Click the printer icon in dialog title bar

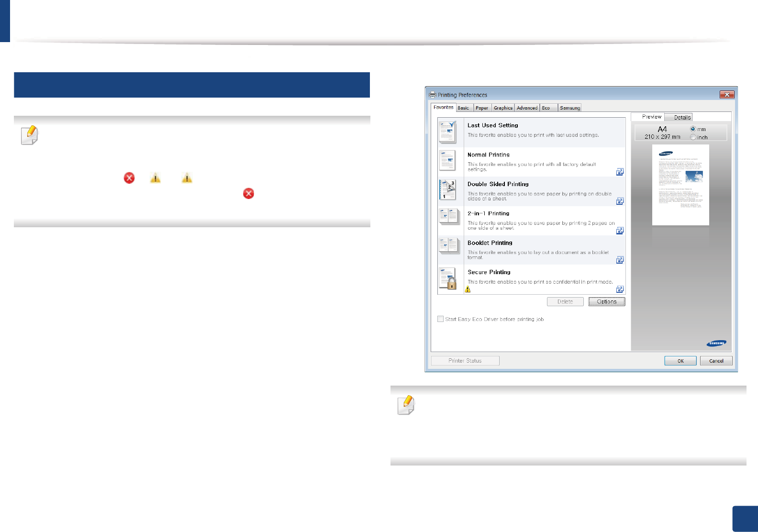[433, 95]
